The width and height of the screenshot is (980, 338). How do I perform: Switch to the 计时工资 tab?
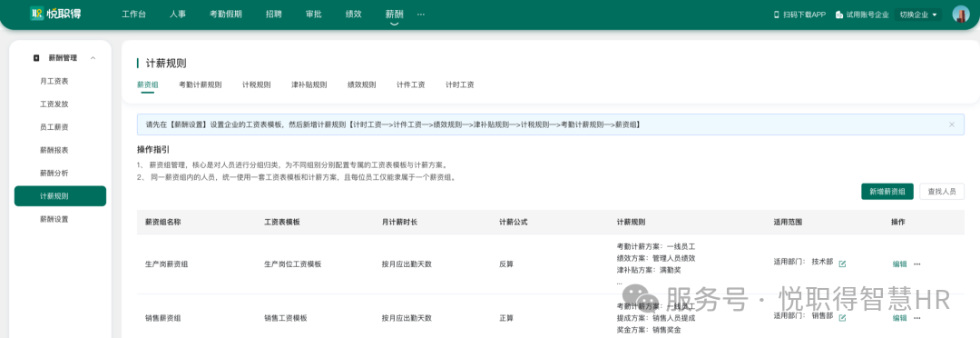pos(459,84)
